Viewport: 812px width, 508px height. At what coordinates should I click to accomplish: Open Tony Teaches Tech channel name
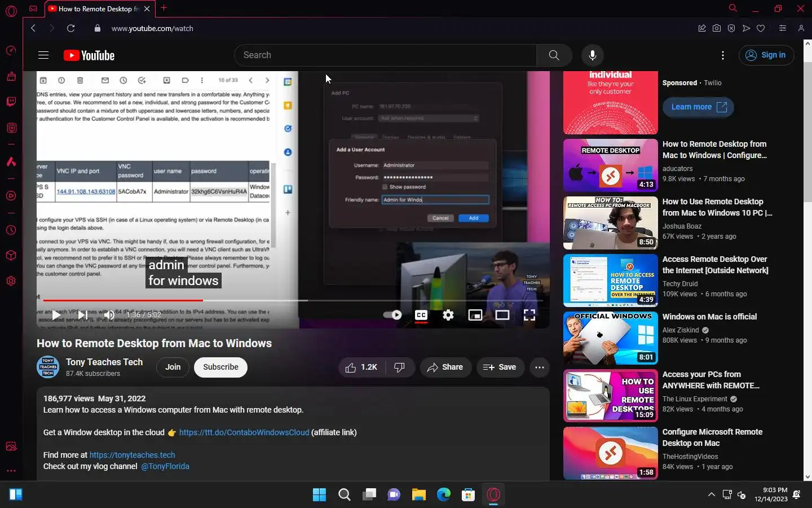tap(104, 362)
